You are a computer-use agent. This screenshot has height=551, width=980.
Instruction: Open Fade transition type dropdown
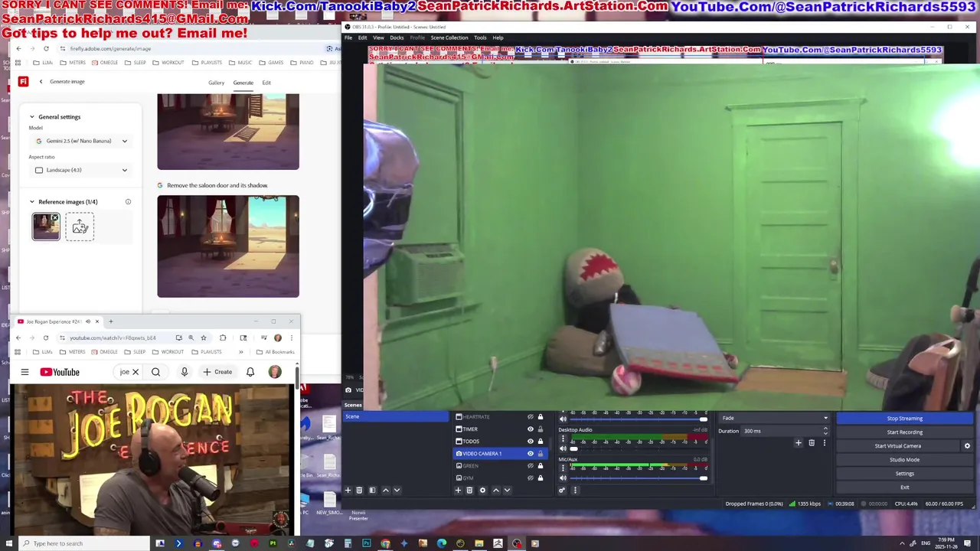click(774, 418)
